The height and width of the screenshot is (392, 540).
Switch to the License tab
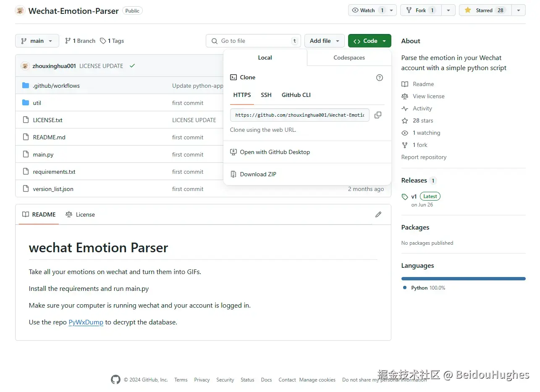80,214
